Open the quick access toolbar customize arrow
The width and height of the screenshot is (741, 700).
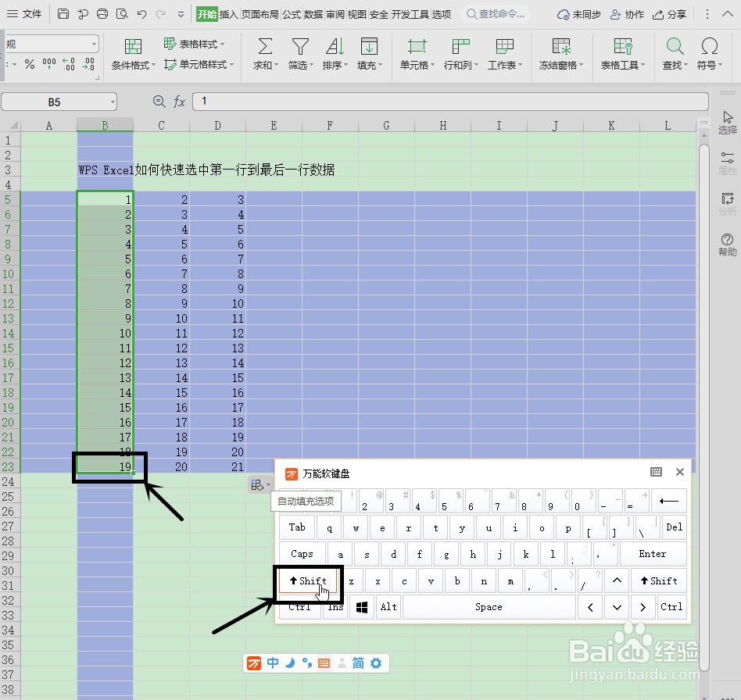(181, 14)
